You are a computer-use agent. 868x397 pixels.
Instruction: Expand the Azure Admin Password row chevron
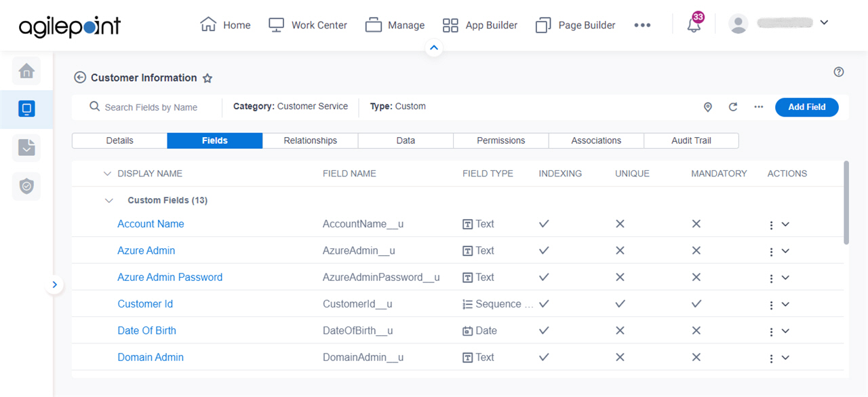click(785, 277)
